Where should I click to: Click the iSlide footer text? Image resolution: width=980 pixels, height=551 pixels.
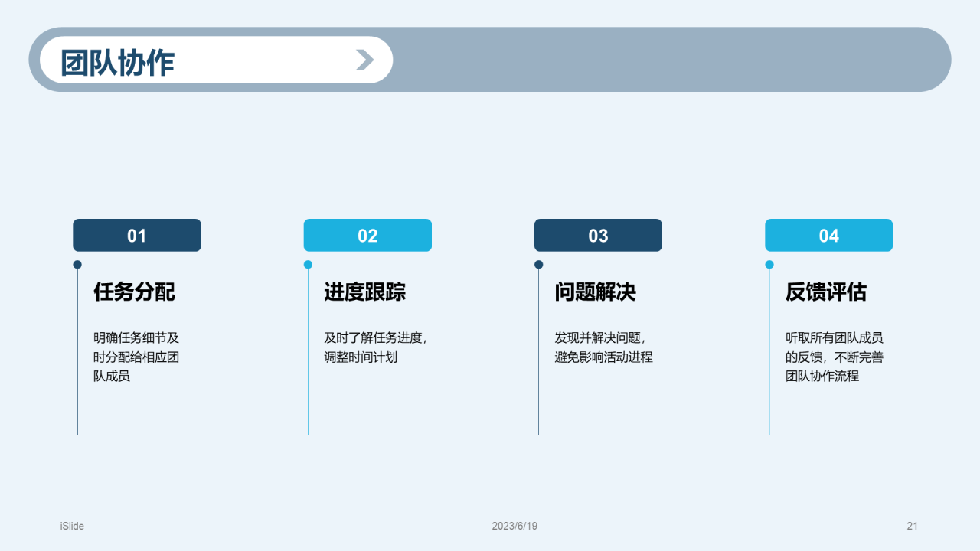tap(72, 526)
